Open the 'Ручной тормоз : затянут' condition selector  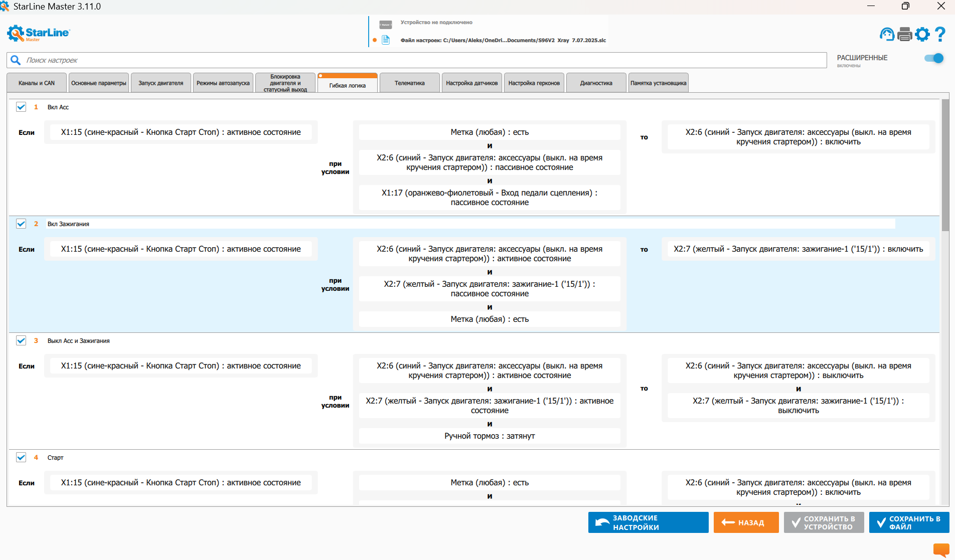click(490, 436)
